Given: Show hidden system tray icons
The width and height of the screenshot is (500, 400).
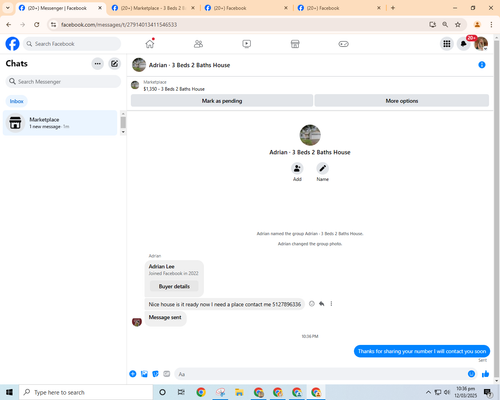Looking at the screenshot, I should [x=428, y=392].
